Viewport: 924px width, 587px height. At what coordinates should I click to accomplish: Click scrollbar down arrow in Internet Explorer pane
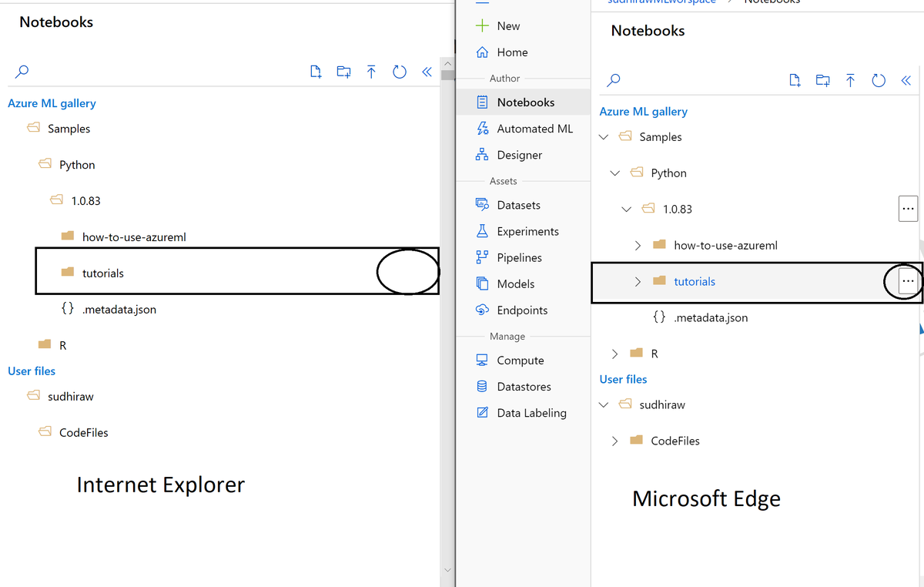coord(447,570)
